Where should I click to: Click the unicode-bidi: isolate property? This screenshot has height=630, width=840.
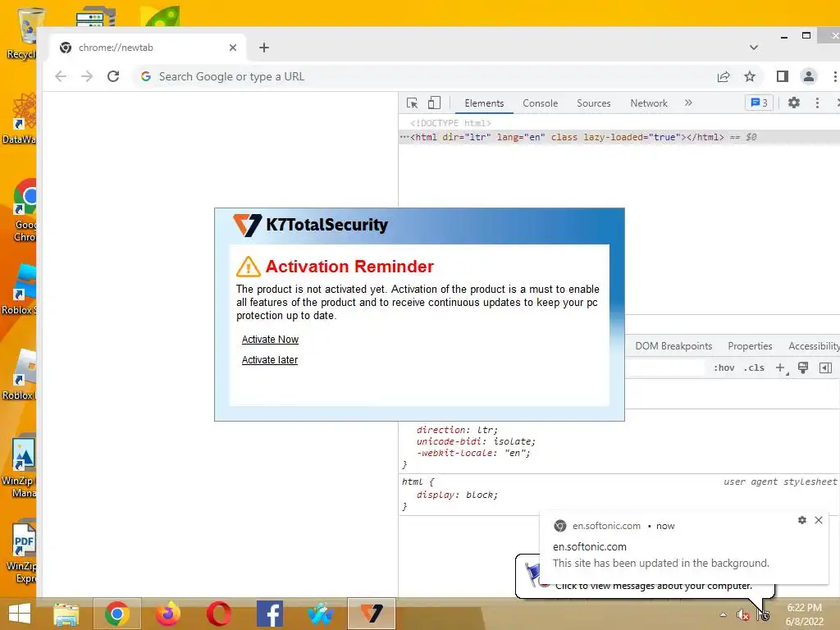[x=476, y=441]
